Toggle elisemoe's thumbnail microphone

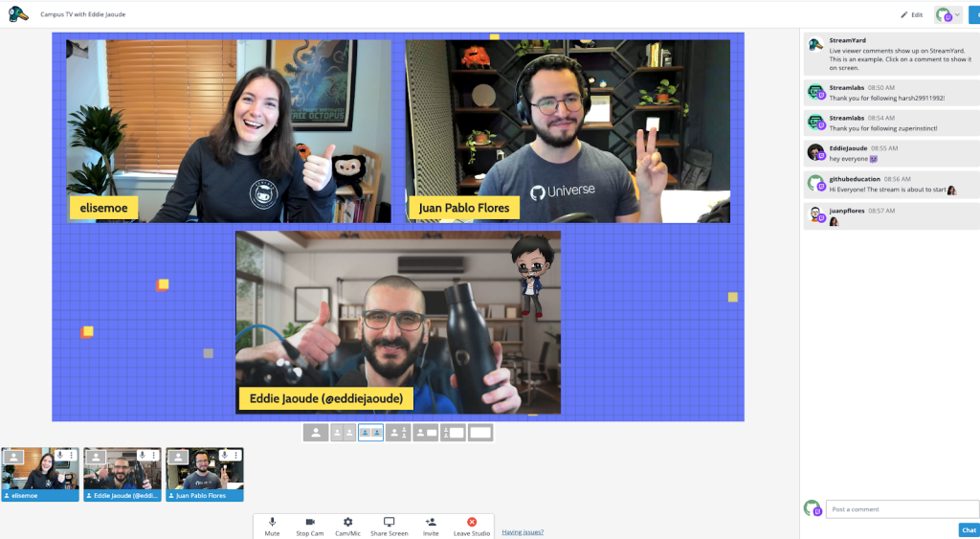click(59, 456)
